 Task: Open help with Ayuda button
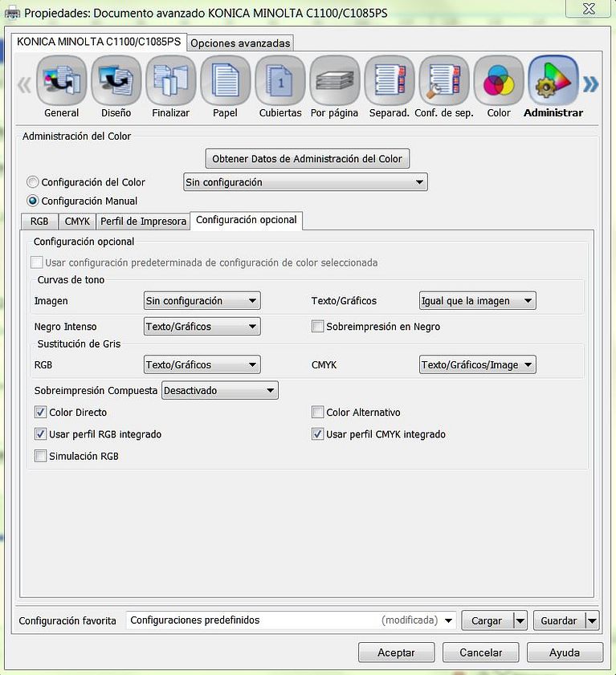[565, 653]
